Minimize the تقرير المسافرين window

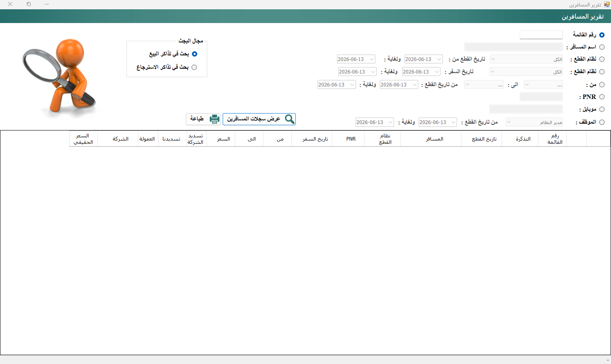47,4
